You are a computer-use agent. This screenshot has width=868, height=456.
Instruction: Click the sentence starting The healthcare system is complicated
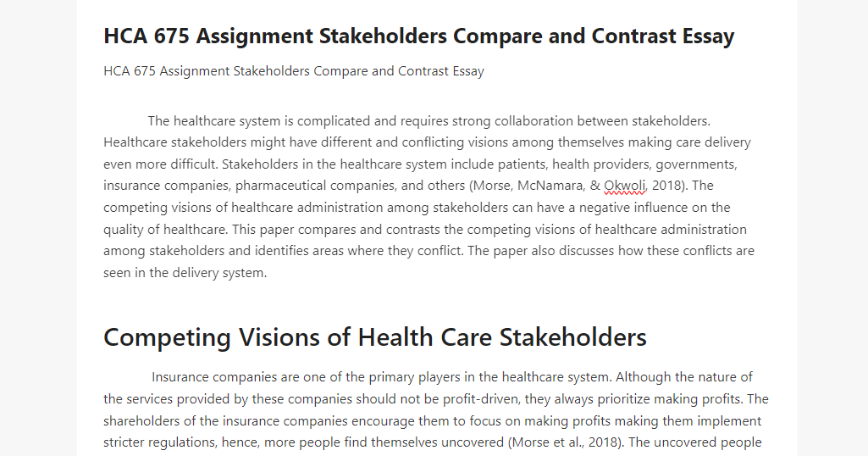point(429,121)
